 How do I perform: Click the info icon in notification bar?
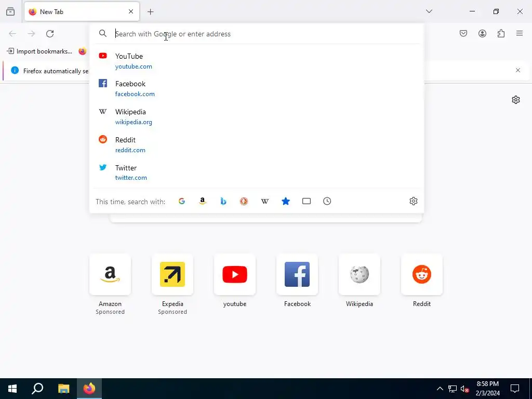coord(15,70)
